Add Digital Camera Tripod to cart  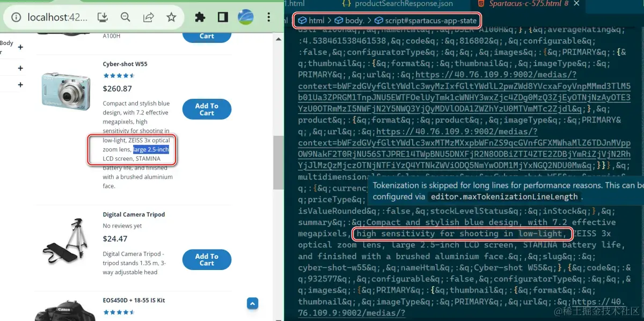click(207, 260)
